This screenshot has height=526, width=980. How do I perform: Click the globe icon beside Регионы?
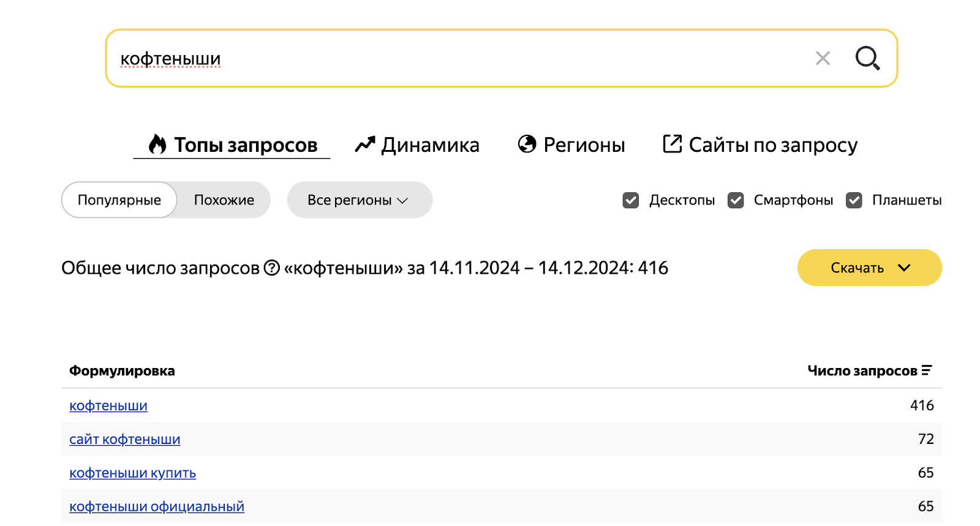pyautogui.click(x=527, y=144)
